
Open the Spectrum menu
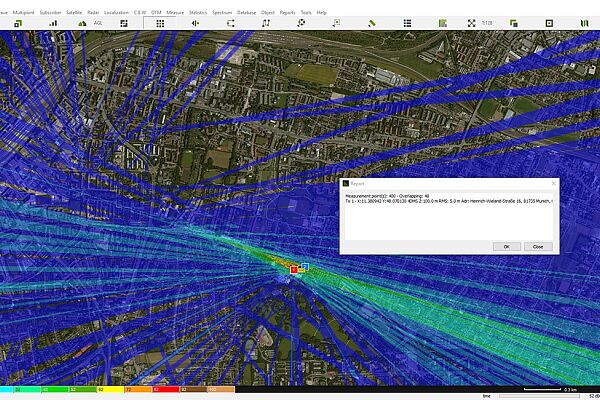click(x=222, y=12)
